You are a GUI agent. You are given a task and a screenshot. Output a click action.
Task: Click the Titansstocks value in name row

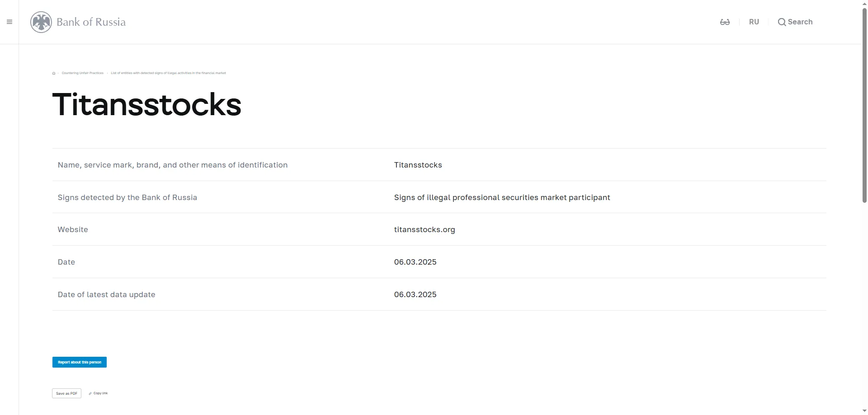pos(418,165)
